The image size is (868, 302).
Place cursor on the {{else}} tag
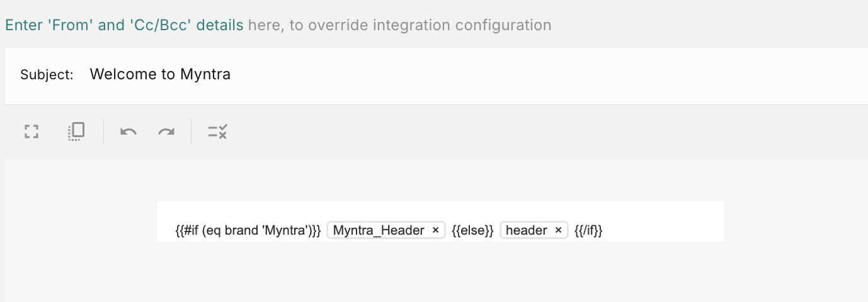[472, 230]
